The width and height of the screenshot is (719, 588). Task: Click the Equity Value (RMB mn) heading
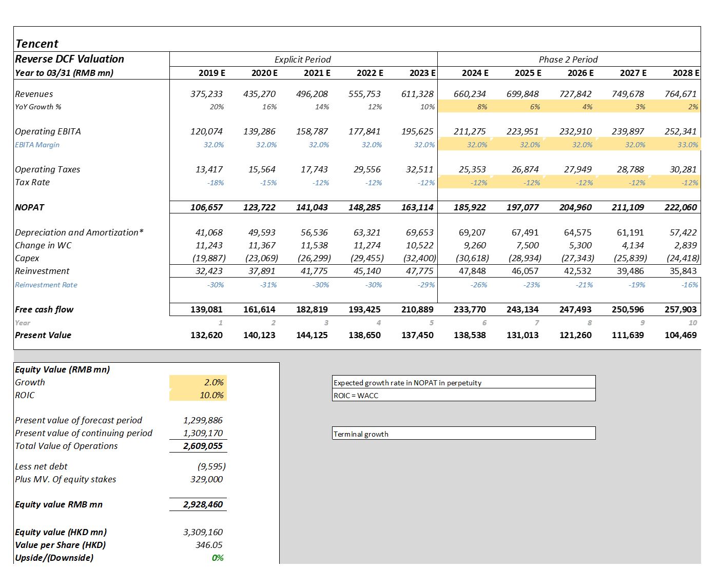(x=62, y=369)
